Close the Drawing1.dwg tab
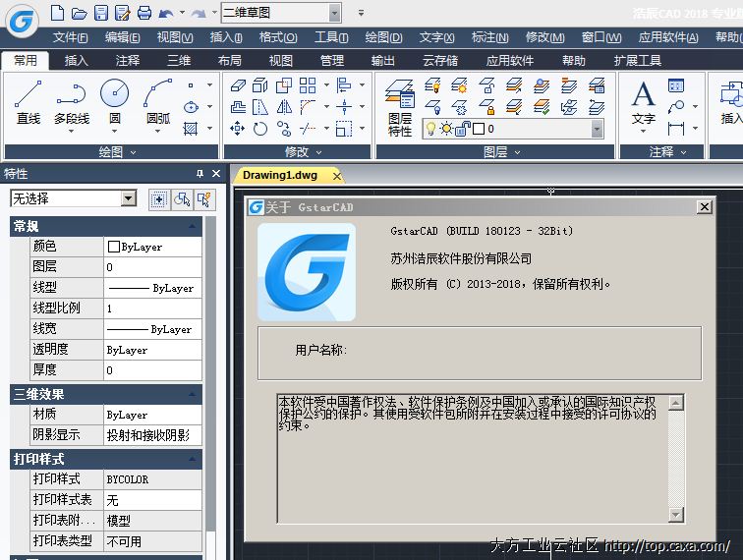The height and width of the screenshot is (560, 743). (337, 176)
